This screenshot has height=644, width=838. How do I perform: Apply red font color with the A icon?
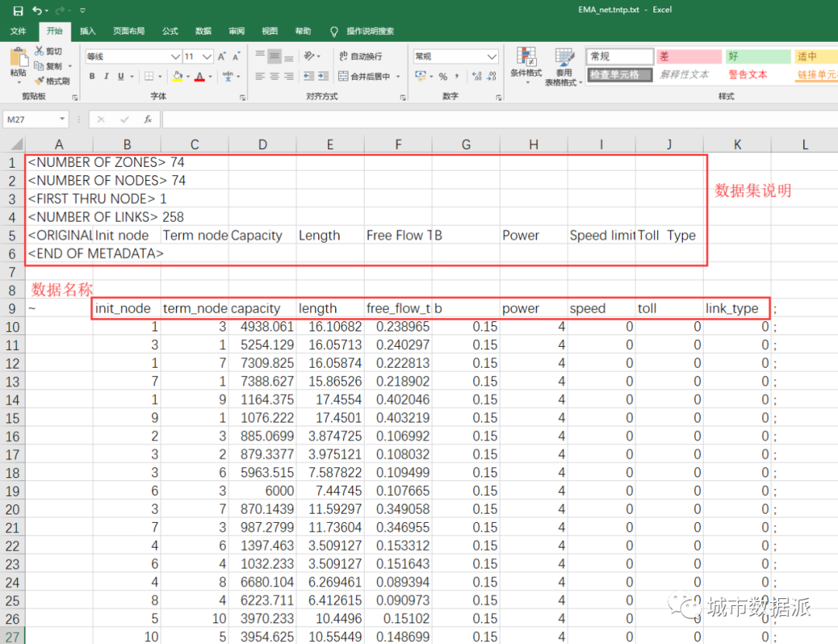click(x=200, y=76)
